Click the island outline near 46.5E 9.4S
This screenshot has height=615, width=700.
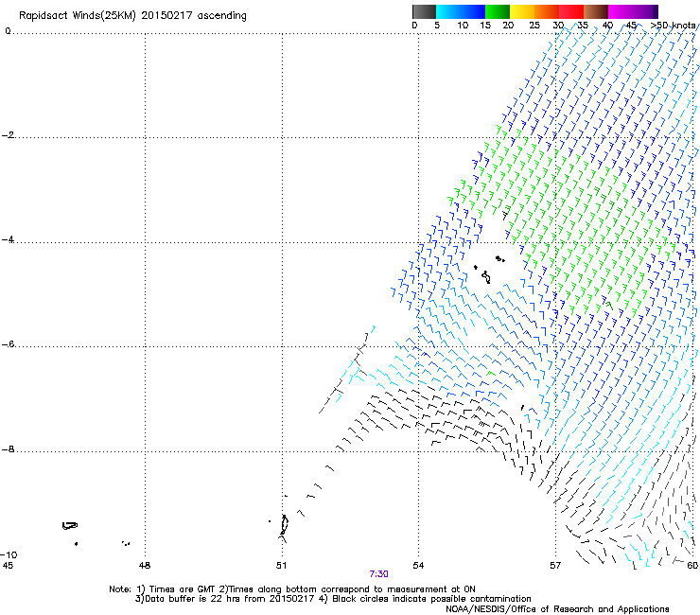(70, 525)
